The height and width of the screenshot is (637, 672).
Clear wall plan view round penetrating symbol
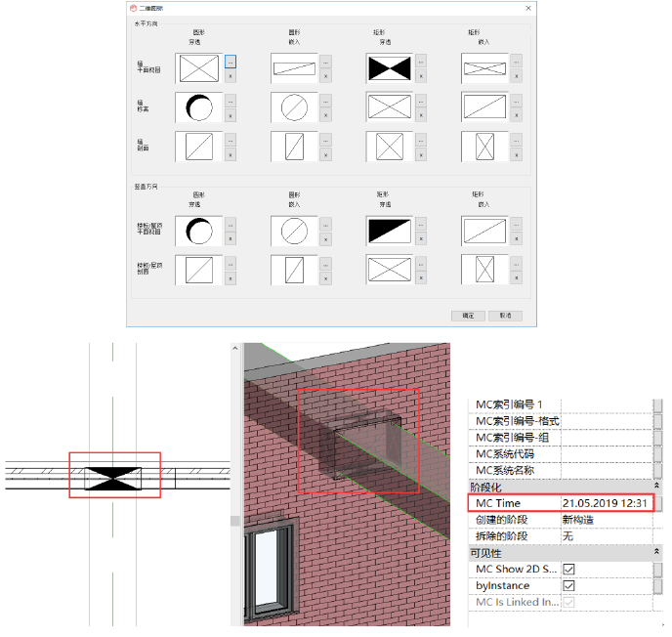(231, 76)
